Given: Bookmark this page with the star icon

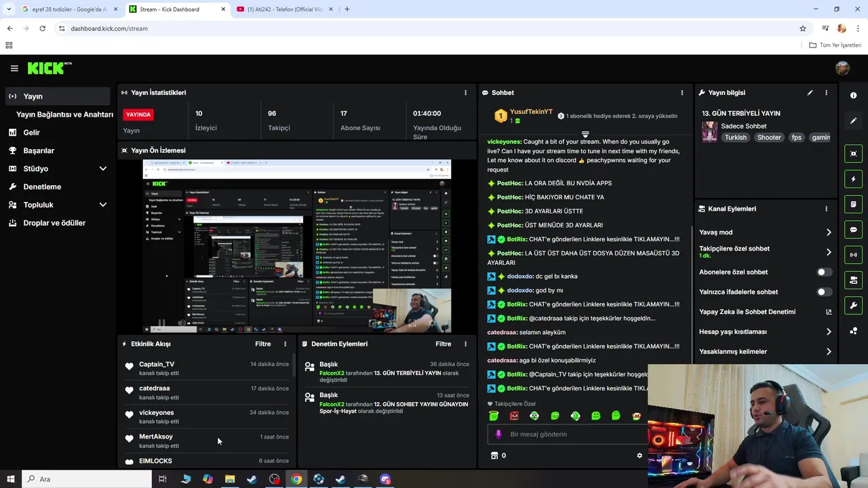Looking at the screenshot, I should coord(803,28).
